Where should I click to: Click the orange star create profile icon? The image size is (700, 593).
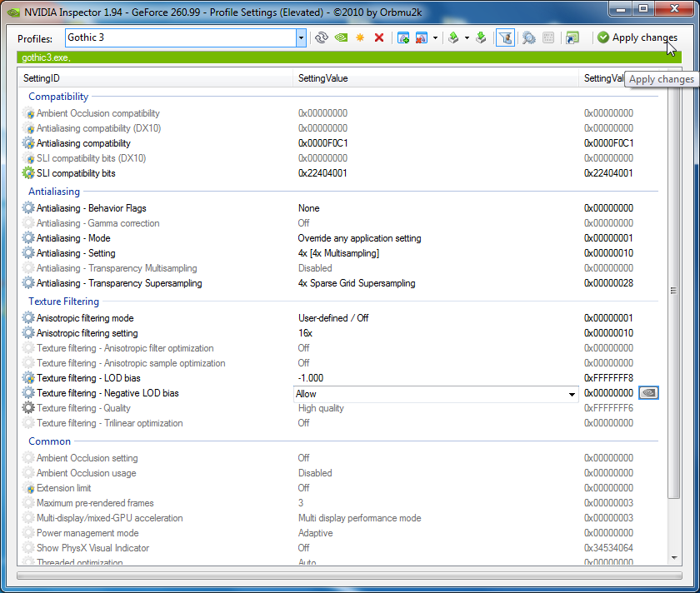click(x=360, y=37)
